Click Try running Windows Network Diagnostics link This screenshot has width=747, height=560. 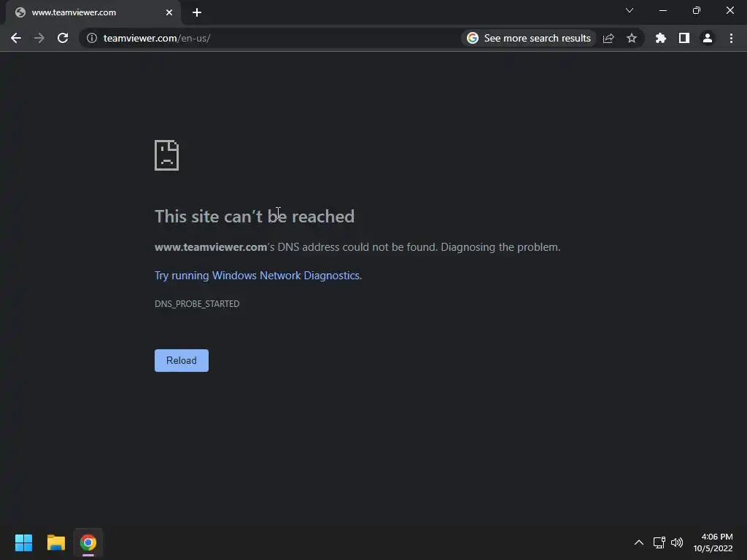point(258,275)
